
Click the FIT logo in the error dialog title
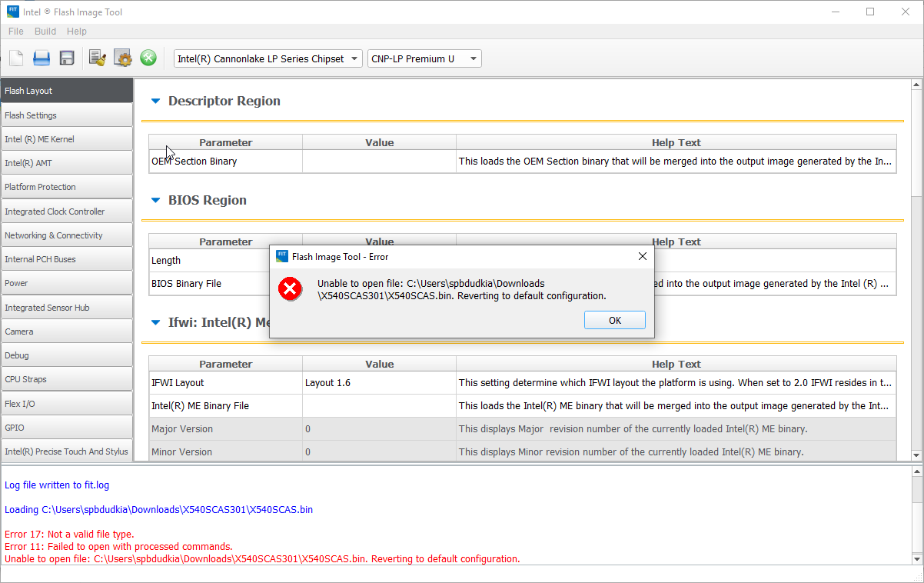[x=282, y=256]
